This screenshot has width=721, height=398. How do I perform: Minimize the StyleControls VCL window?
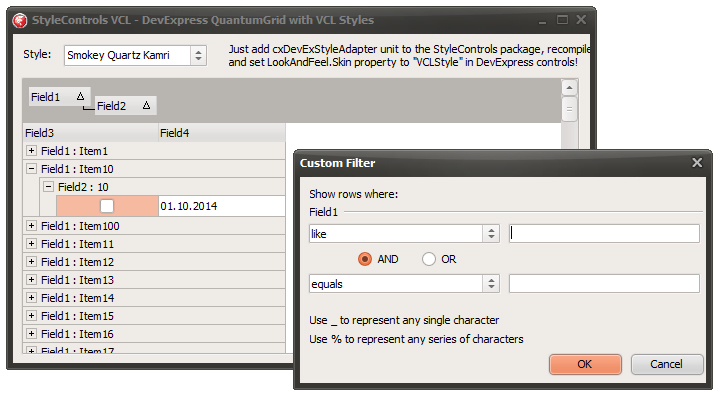point(543,21)
